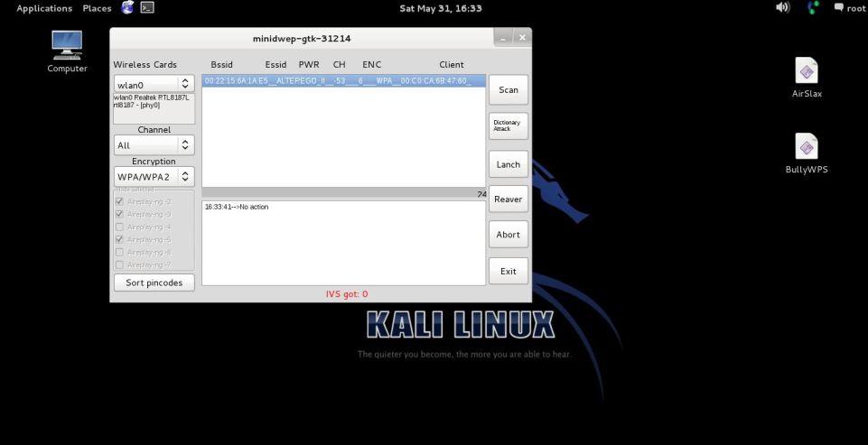This screenshot has height=445, width=868.
Task: Click the Scan button
Action: point(509,89)
